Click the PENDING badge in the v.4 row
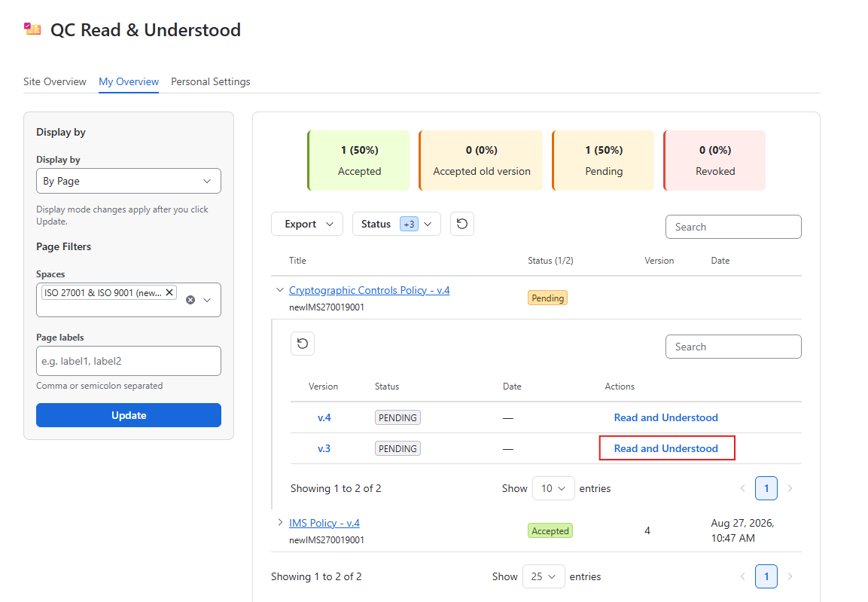Image resolution: width=868 pixels, height=602 pixels. (x=397, y=417)
